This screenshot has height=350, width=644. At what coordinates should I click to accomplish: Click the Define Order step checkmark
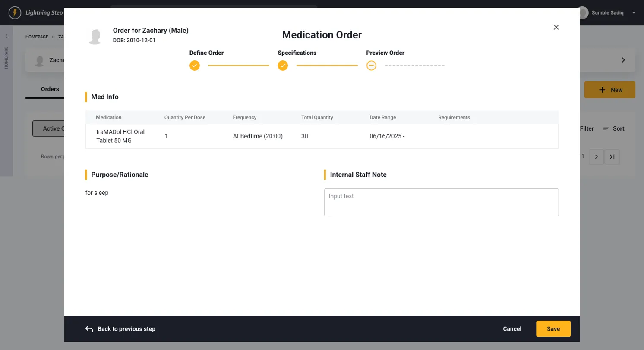[195, 66]
